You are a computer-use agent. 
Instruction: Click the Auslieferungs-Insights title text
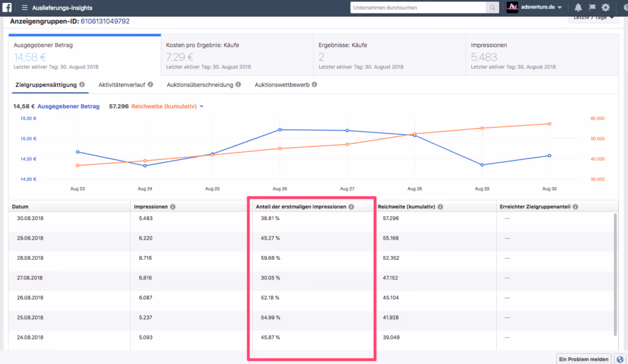pos(62,7)
